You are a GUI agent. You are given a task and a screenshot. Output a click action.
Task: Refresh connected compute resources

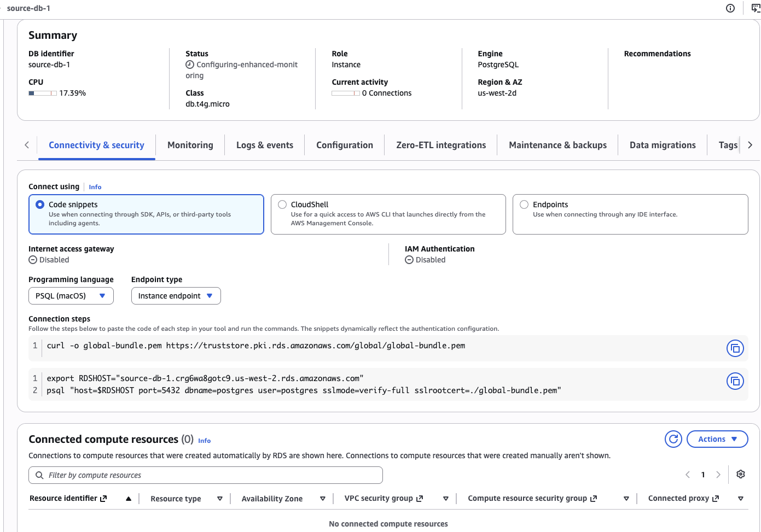point(673,439)
